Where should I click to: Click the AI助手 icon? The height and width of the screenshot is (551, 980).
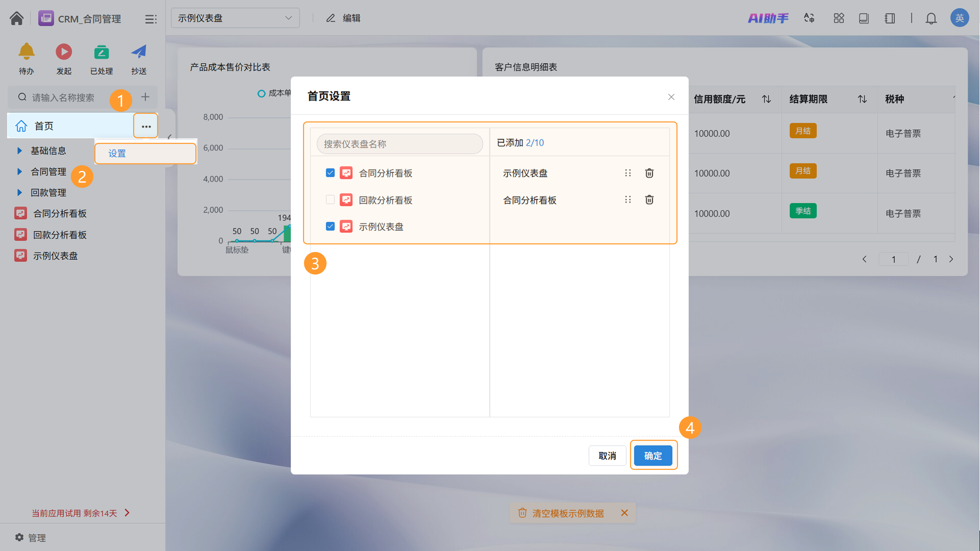768,18
